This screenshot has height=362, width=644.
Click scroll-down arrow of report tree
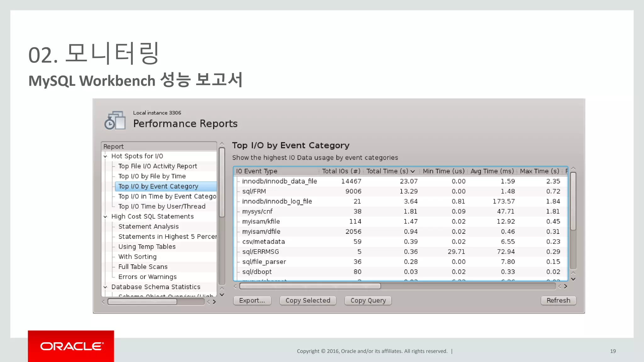(222, 295)
